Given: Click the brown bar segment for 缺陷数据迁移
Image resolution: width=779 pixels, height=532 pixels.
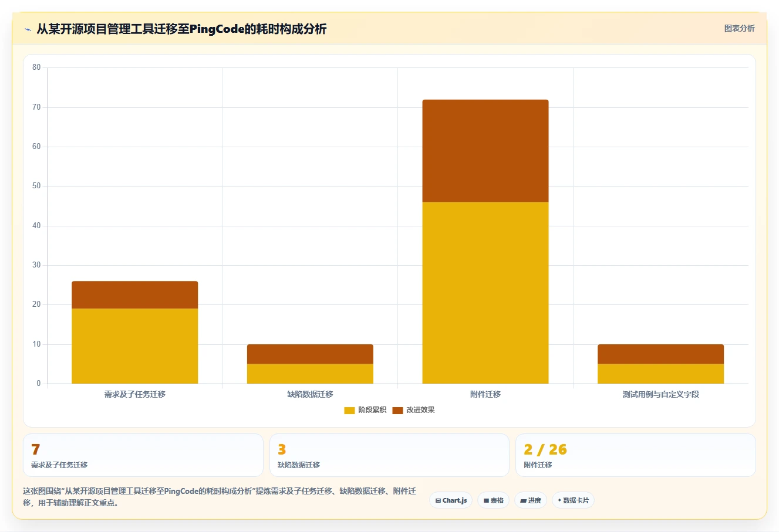Looking at the screenshot, I should click(310, 354).
